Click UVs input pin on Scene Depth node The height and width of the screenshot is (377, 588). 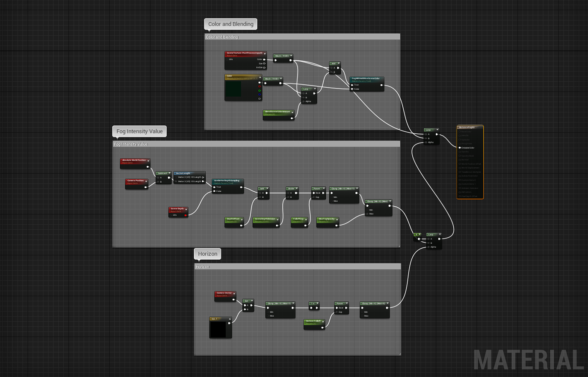pyautogui.click(x=171, y=215)
